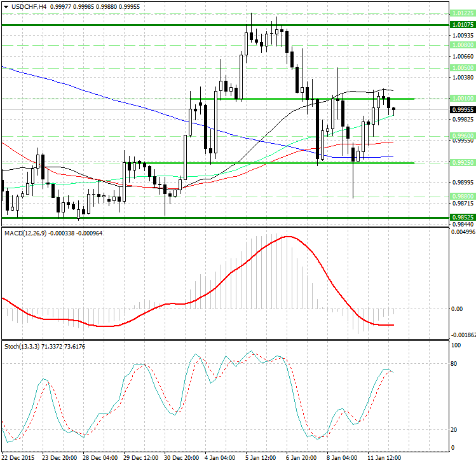
Task: Click the 11 Jan 12:00 time label
Action: [386, 457]
